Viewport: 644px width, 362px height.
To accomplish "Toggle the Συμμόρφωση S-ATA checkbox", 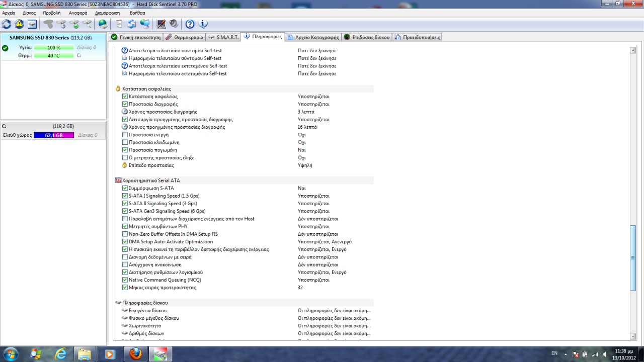I will pyautogui.click(x=125, y=188).
